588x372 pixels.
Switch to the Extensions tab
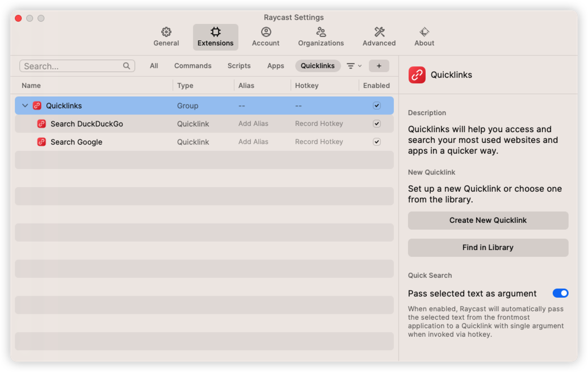(x=215, y=37)
